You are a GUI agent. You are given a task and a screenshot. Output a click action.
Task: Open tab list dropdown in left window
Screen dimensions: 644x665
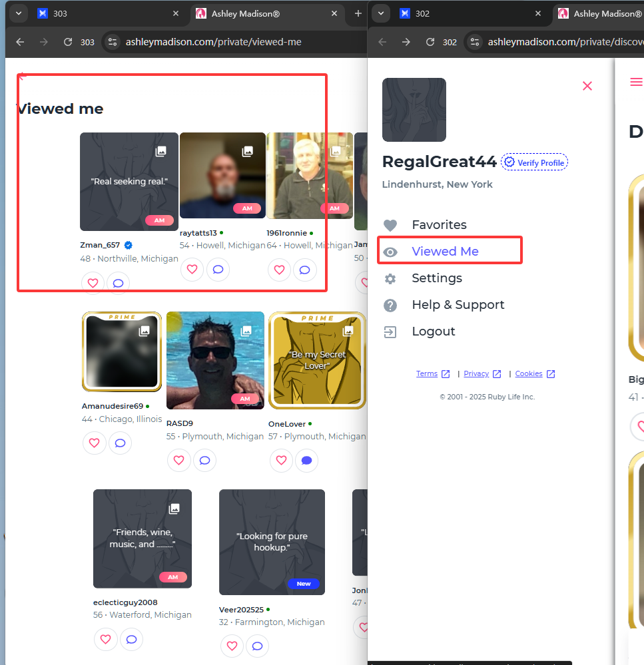click(x=18, y=13)
